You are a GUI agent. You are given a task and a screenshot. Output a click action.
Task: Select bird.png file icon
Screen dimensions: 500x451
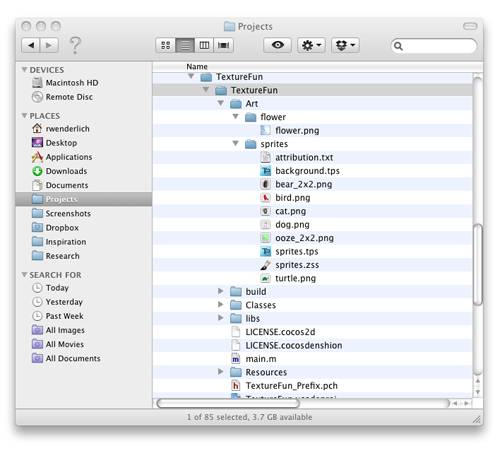(265, 198)
